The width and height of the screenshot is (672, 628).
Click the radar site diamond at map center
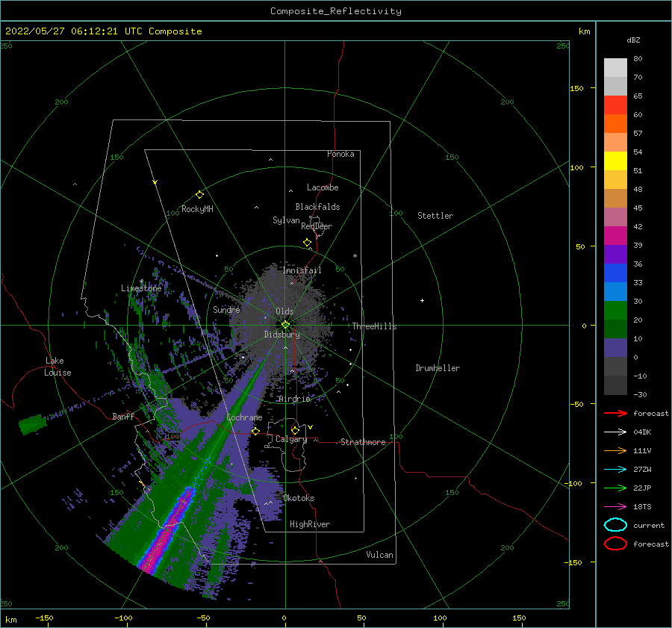[285, 325]
